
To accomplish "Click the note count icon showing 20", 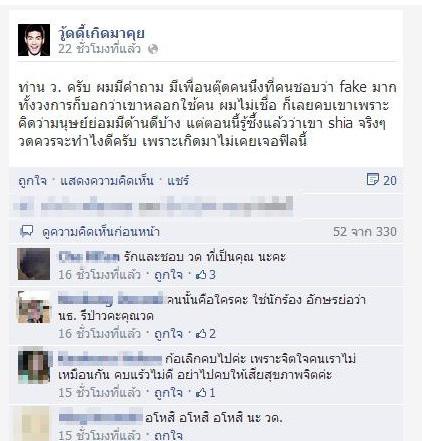I will pos(372,180).
